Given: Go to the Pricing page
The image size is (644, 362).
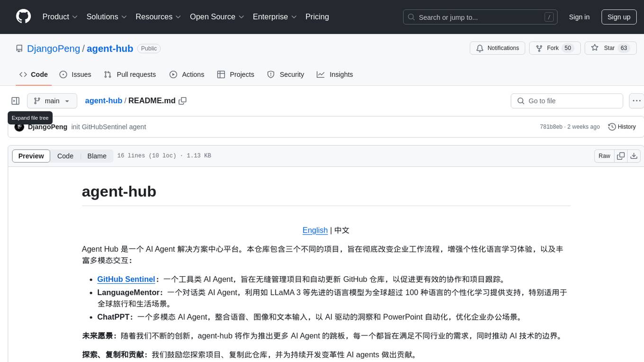Looking at the screenshot, I should tap(317, 17).
